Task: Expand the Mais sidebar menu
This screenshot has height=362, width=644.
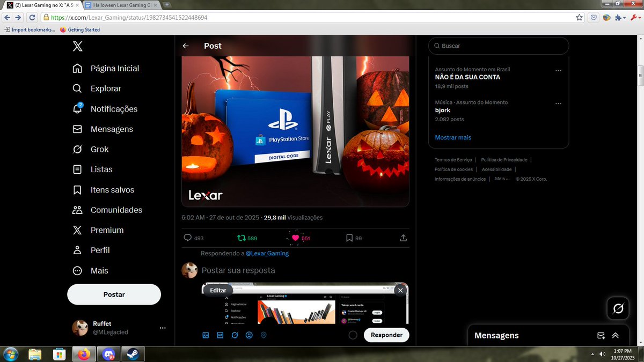Action: click(91, 271)
